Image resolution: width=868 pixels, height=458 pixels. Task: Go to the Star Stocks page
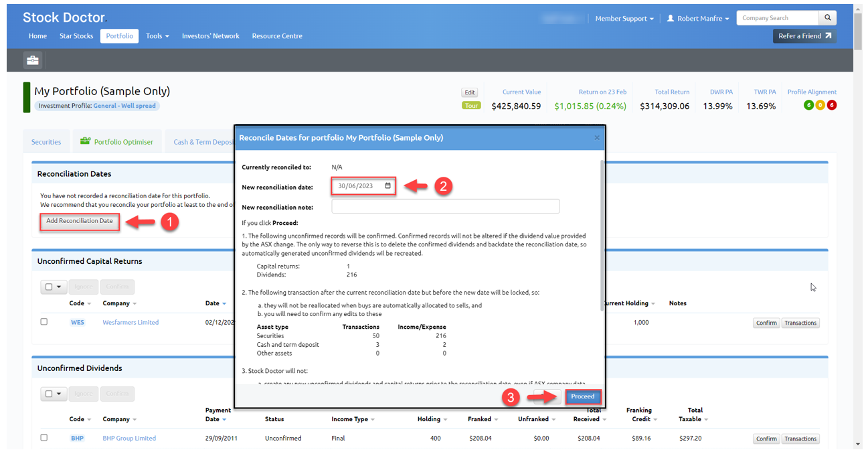click(x=76, y=36)
